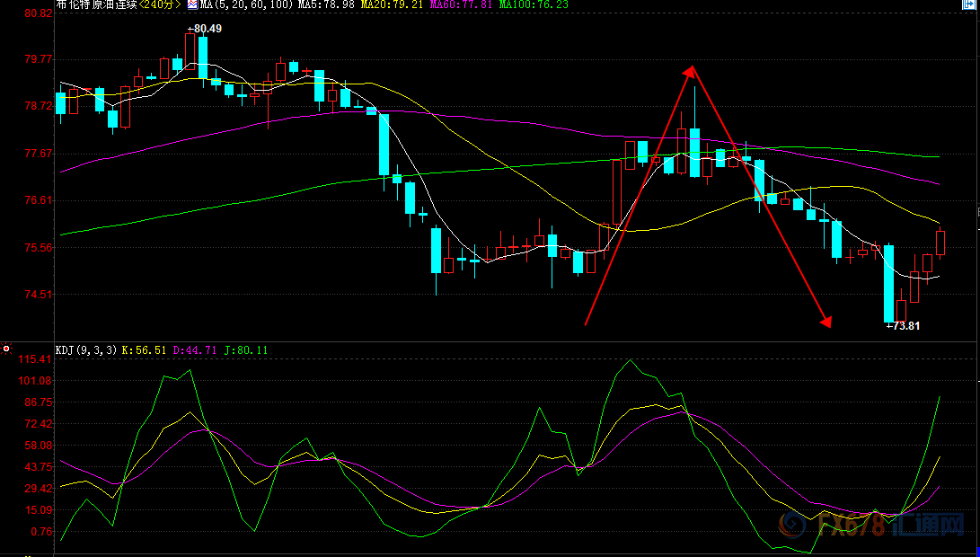Click the 43.75 KDJ axis label
This screenshot has width=980, height=557.
(38, 467)
